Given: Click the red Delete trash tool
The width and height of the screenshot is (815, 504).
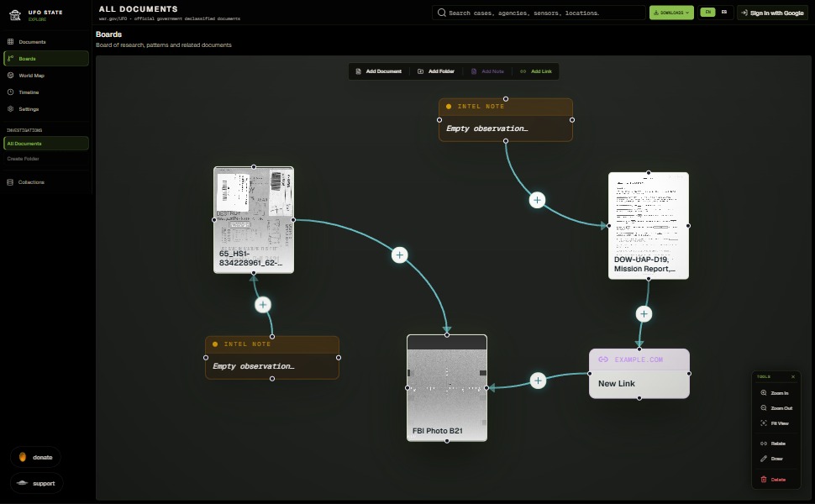Looking at the screenshot, I should [x=776, y=479].
